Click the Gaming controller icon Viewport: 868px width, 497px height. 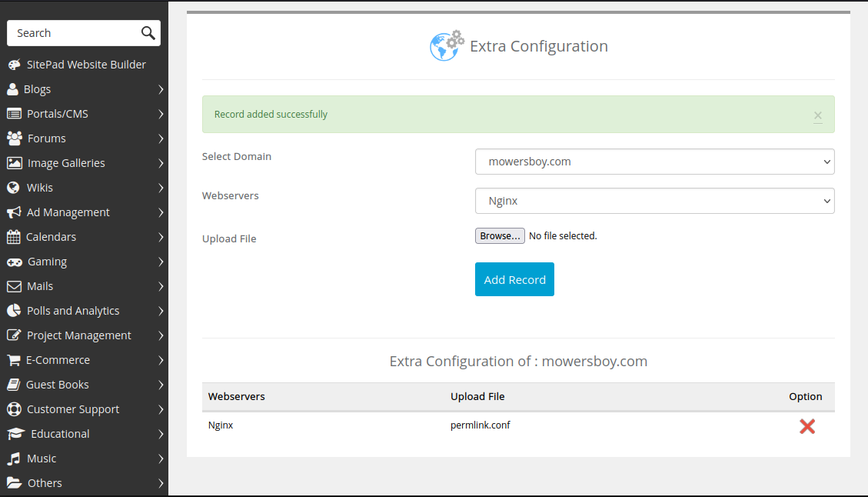tap(14, 262)
